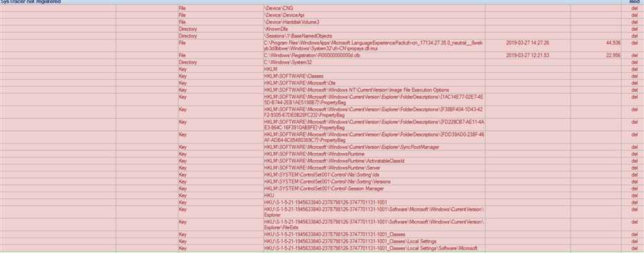The width and height of the screenshot is (644, 253).
Task: Select the \KnownDlls directory entry
Action: click(277, 29)
